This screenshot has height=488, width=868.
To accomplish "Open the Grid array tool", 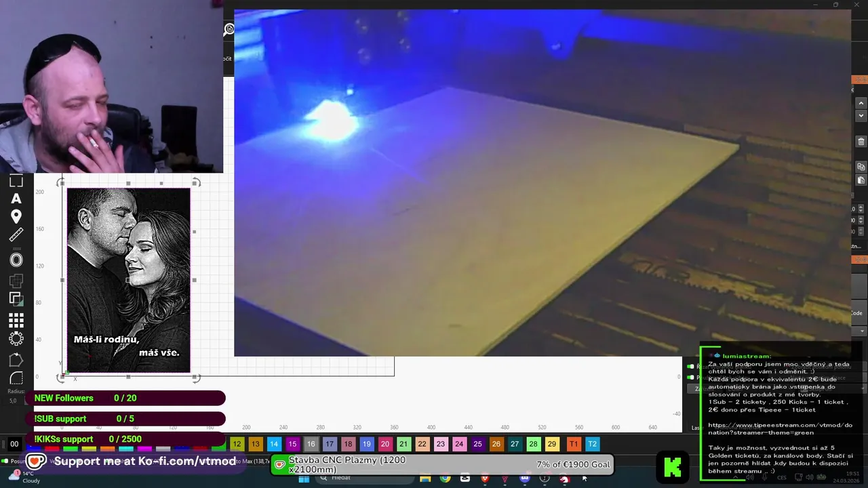I will [16, 320].
